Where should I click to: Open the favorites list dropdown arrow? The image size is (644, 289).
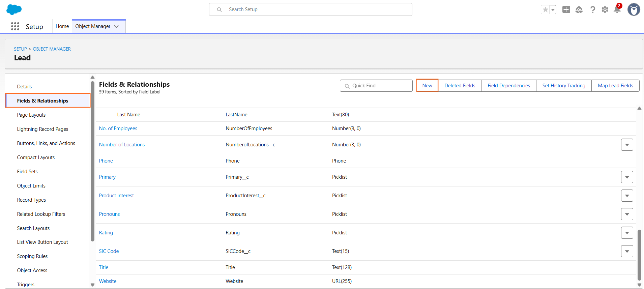point(553,9)
